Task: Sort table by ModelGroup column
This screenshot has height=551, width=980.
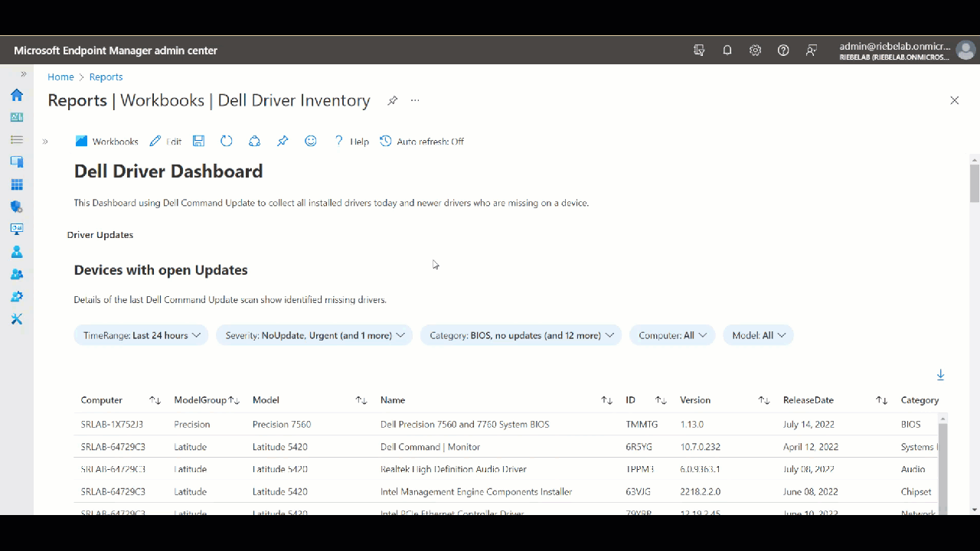Action: (234, 400)
